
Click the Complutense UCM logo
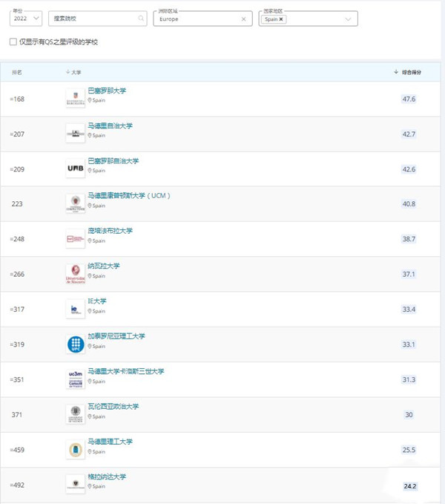pyautogui.click(x=76, y=203)
